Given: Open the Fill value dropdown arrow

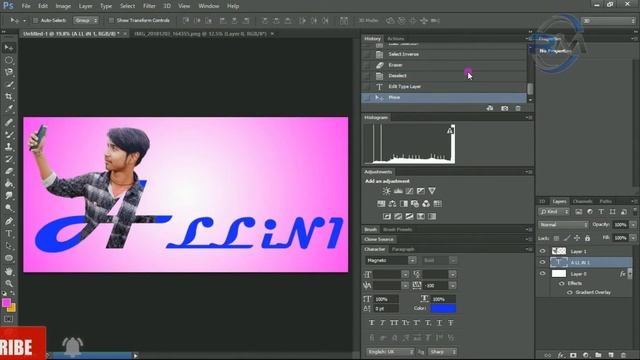Looking at the screenshot, I should point(633,238).
